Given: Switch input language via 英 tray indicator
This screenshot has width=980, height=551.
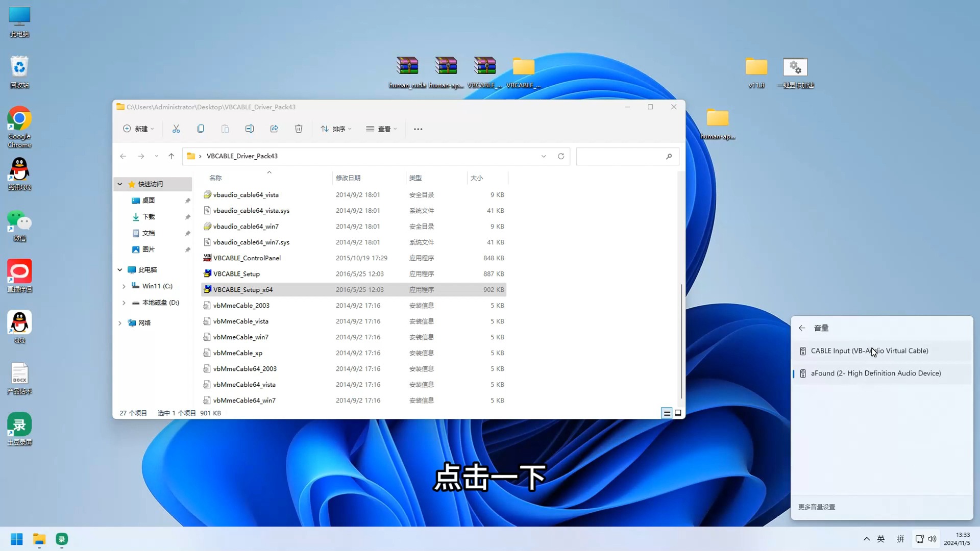Looking at the screenshot, I should point(881,539).
